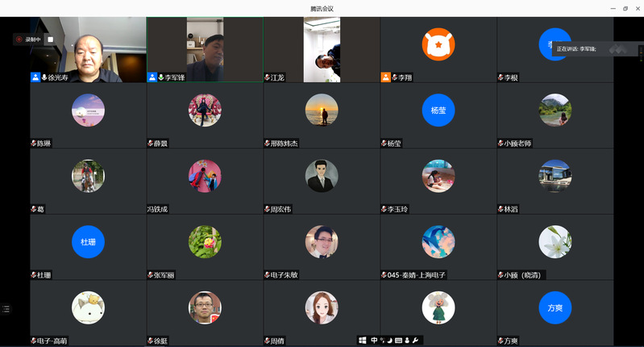Click the host icon beside 徐光寿
This screenshot has height=347, width=644.
[35, 77]
